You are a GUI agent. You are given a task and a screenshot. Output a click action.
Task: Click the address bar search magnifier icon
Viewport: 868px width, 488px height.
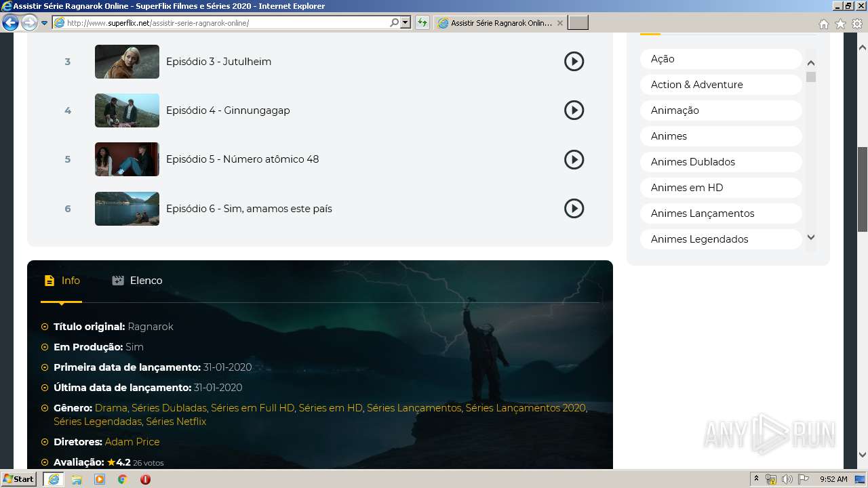[395, 23]
